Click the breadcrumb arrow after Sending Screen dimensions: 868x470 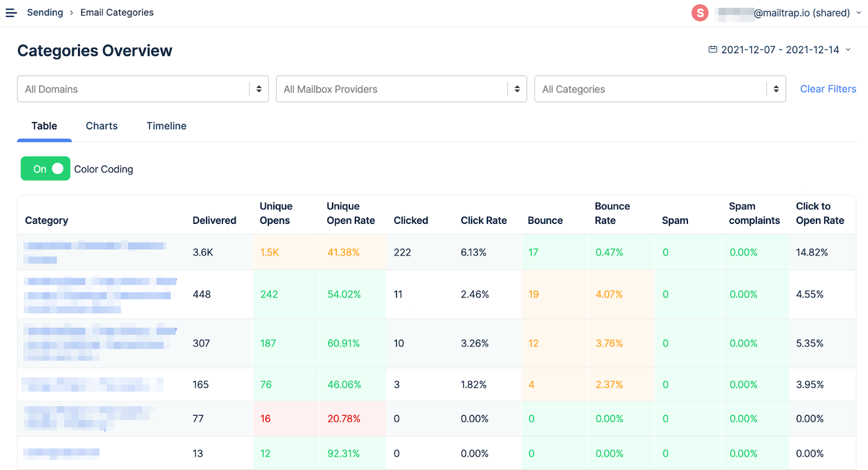coord(72,12)
